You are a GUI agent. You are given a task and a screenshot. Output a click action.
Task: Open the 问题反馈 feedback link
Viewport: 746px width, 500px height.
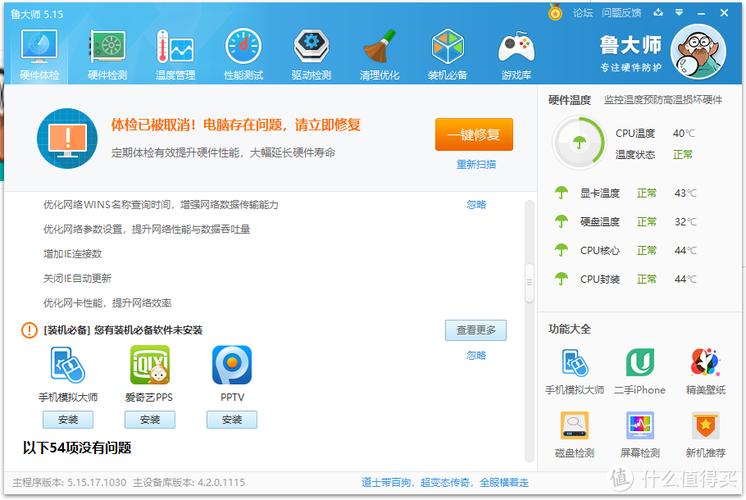point(621,13)
